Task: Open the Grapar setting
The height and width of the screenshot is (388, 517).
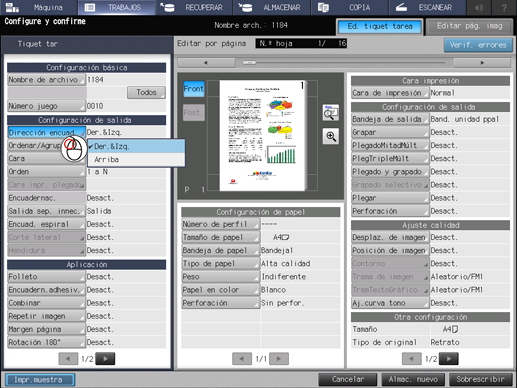Action: (x=390, y=132)
